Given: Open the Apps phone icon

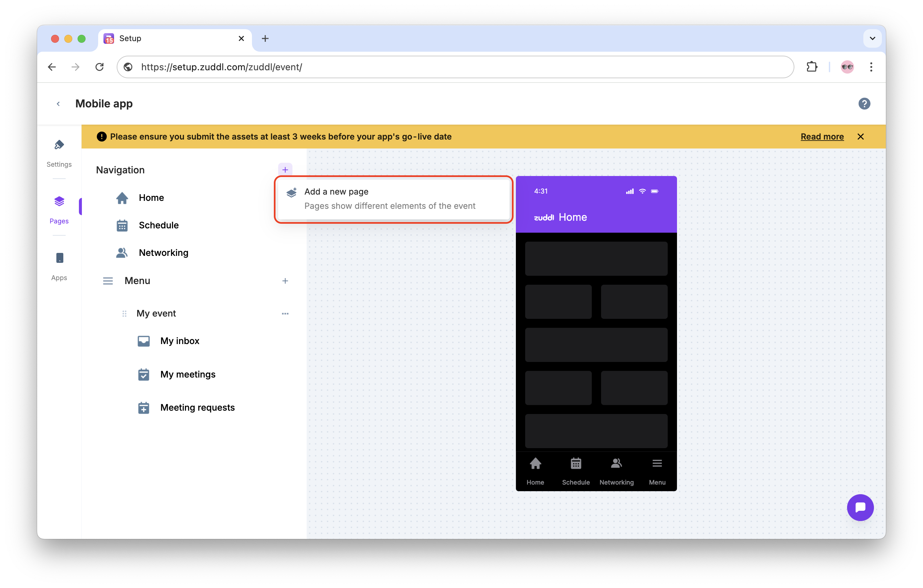Looking at the screenshot, I should tap(59, 258).
